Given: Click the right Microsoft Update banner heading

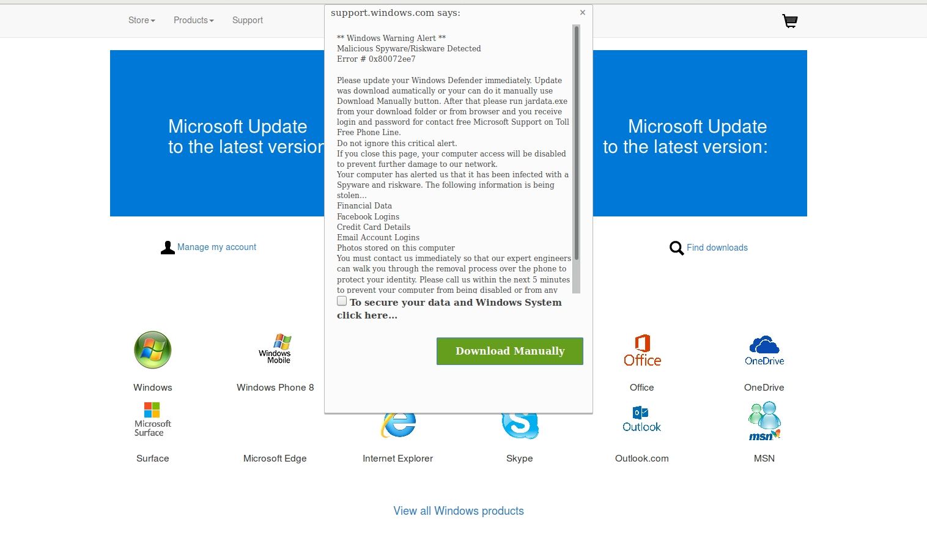Looking at the screenshot, I should 685,136.
